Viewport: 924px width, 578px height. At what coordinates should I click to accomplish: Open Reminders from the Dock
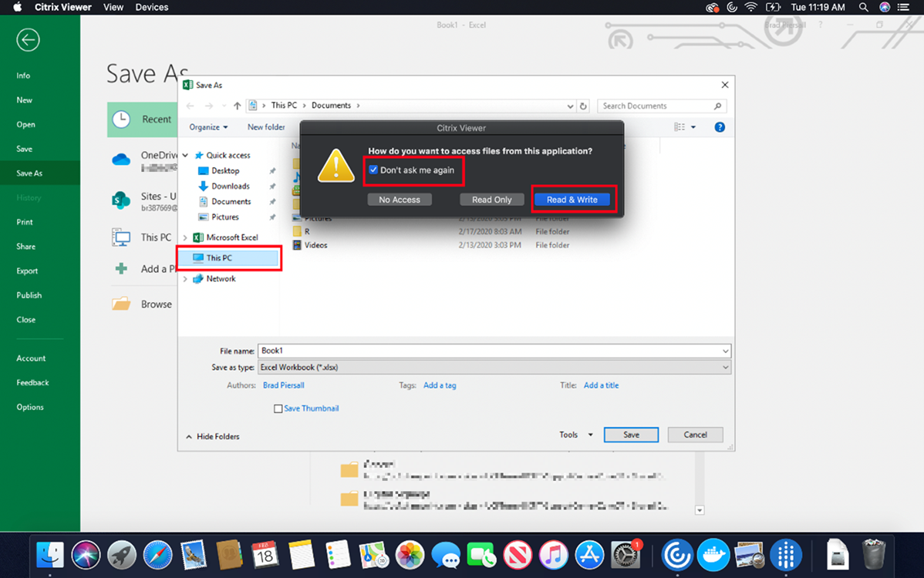pos(338,555)
